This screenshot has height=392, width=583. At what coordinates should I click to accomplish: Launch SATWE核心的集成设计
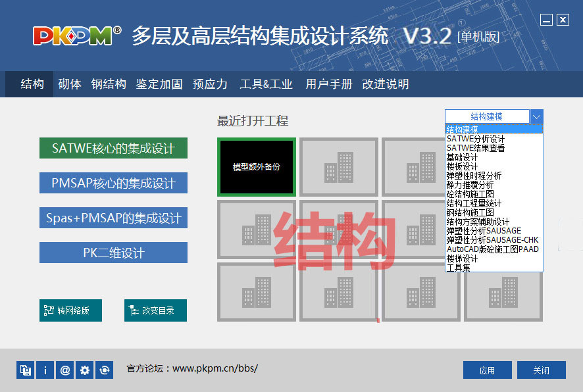pyautogui.click(x=113, y=148)
